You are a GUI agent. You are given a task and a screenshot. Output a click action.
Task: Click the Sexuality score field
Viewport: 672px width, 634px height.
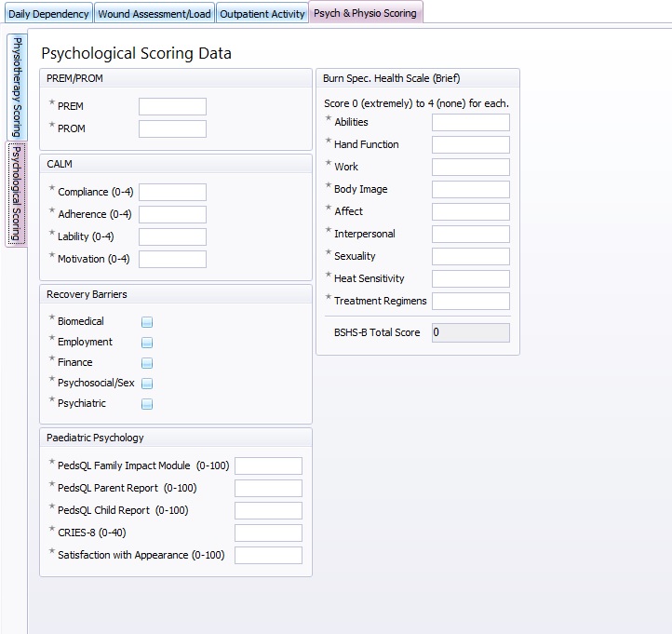(471, 256)
